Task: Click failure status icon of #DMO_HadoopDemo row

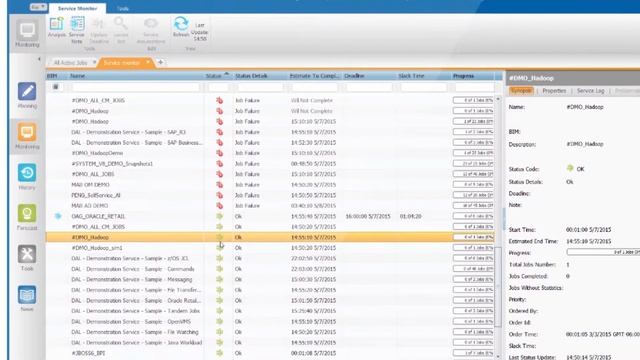Action: tap(220, 153)
